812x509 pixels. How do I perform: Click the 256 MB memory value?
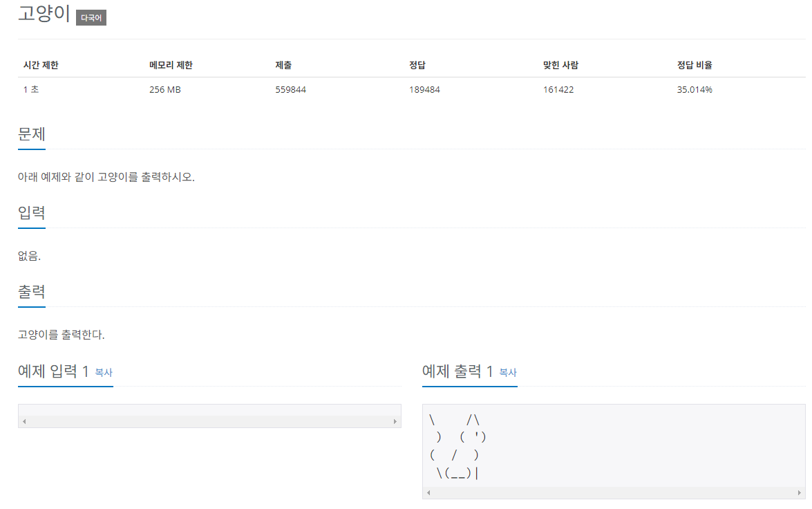coord(165,89)
